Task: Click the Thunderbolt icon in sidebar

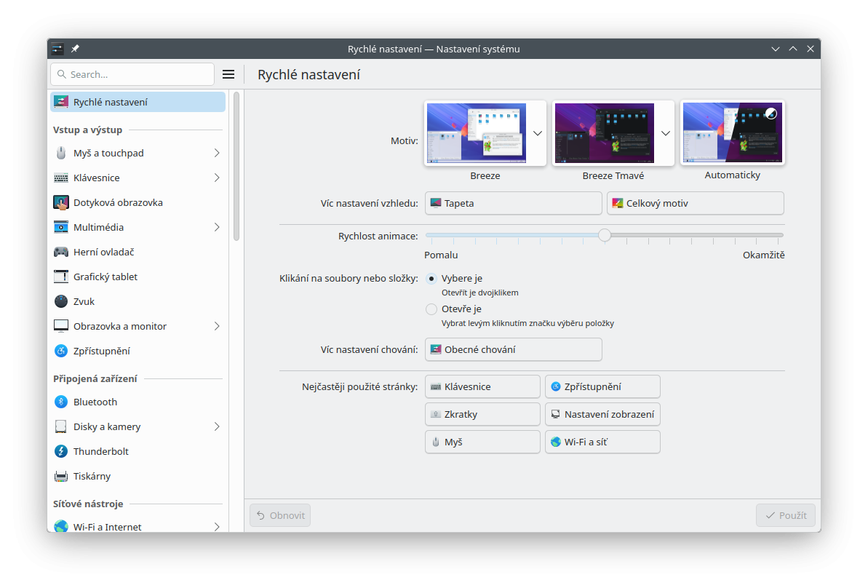Action: pyautogui.click(x=61, y=451)
